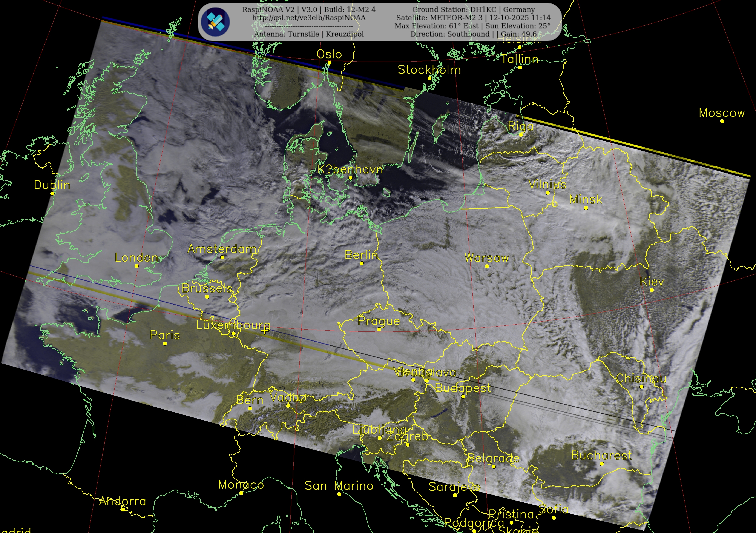Click the Oslo city dot marker

329,63
